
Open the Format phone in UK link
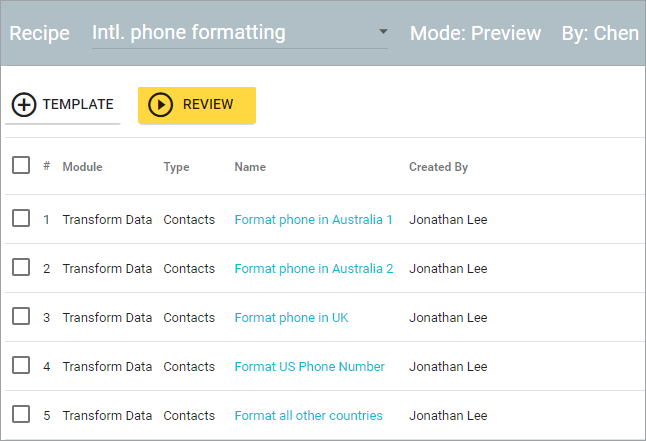[x=291, y=318]
